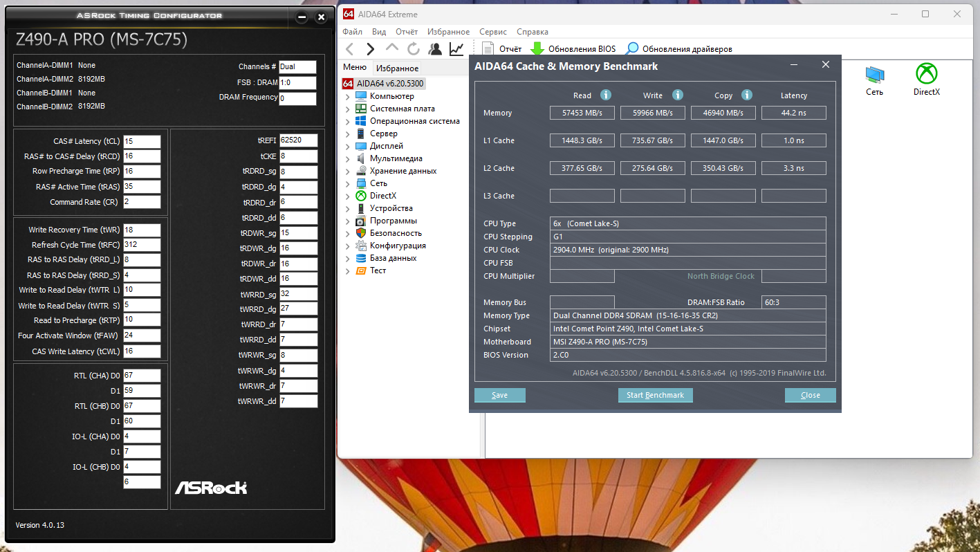Screen dimensions: 980x552
Task: Click the Отчёт report toolbar button
Action: pyautogui.click(x=501, y=49)
